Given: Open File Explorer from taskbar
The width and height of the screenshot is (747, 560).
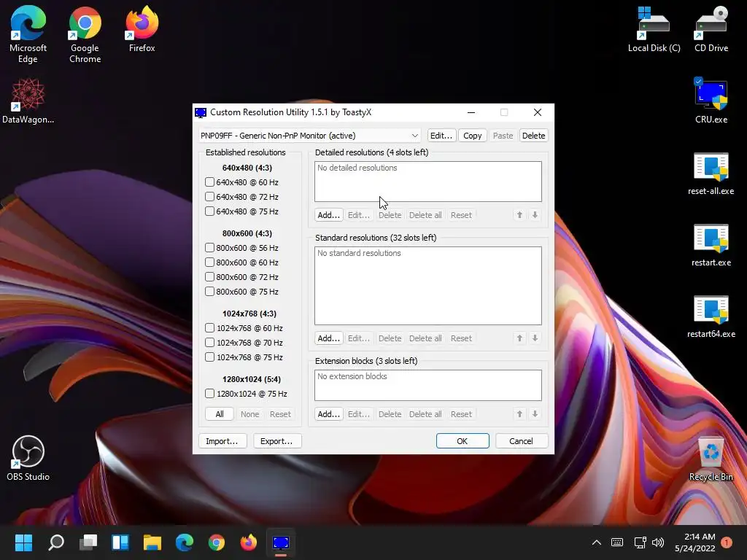Looking at the screenshot, I should (x=152, y=542).
